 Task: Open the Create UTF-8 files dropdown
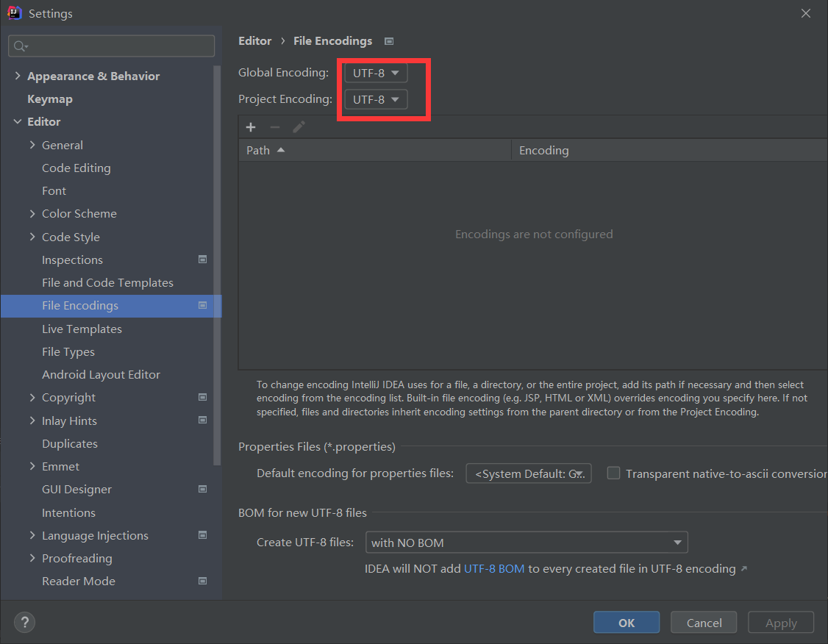[527, 543]
